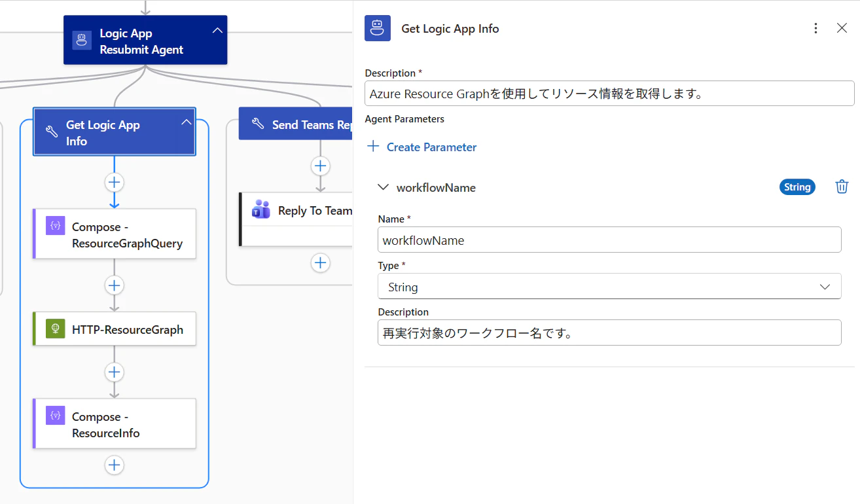Click the String type badge
860x504 pixels.
click(797, 187)
